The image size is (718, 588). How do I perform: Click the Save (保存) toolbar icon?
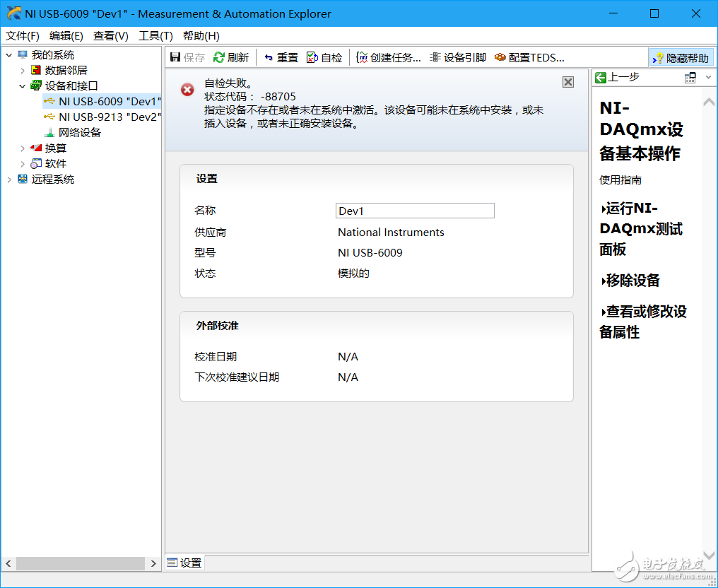175,57
